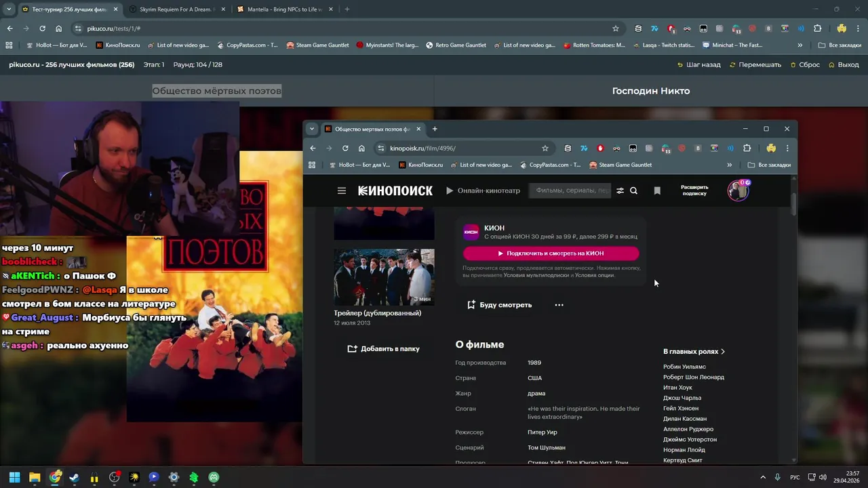Open new tab in the Kinopoisk window

click(435, 129)
